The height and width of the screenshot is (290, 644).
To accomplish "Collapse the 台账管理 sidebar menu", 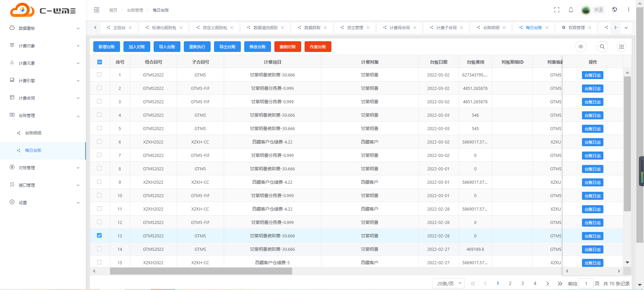I will [43, 115].
